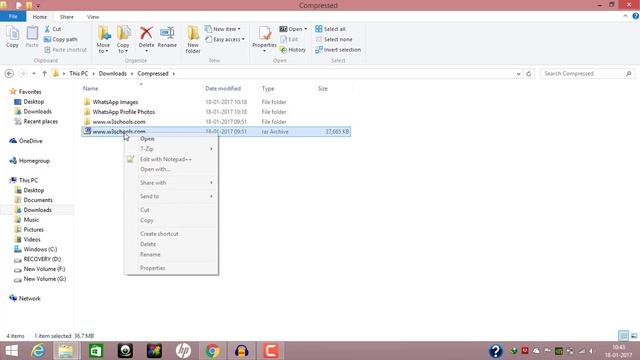Image resolution: width=640 pixels, height=360 pixels.
Task: Click the Open button in ribbon
Action: 293,29
